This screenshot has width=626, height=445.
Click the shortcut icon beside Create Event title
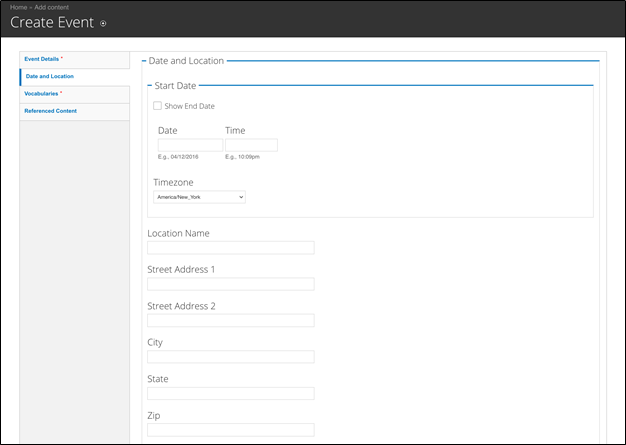(x=103, y=23)
